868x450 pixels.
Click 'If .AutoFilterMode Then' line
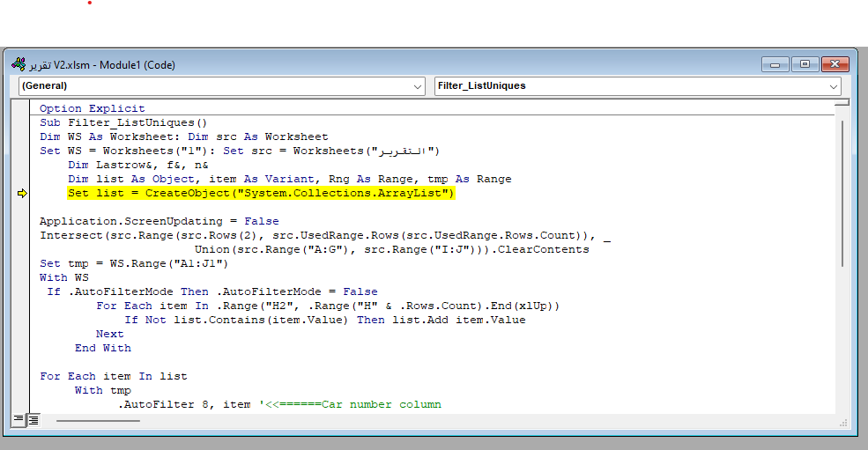212,291
